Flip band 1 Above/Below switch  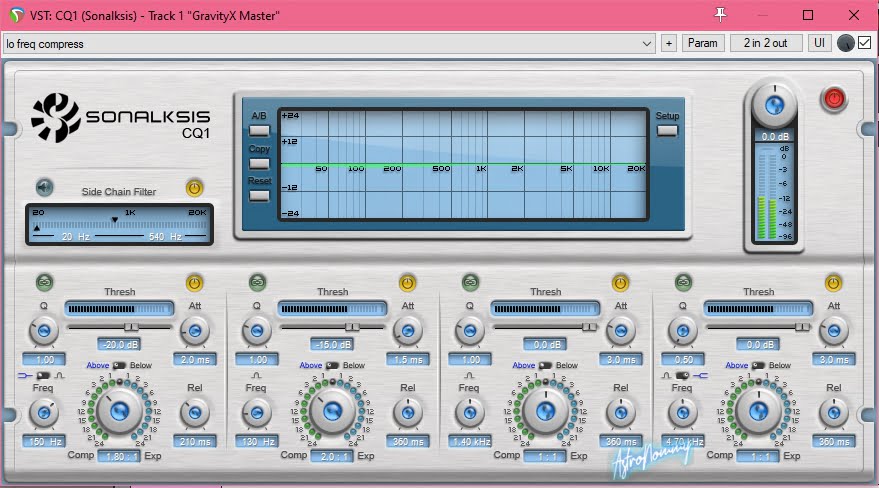(120, 366)
